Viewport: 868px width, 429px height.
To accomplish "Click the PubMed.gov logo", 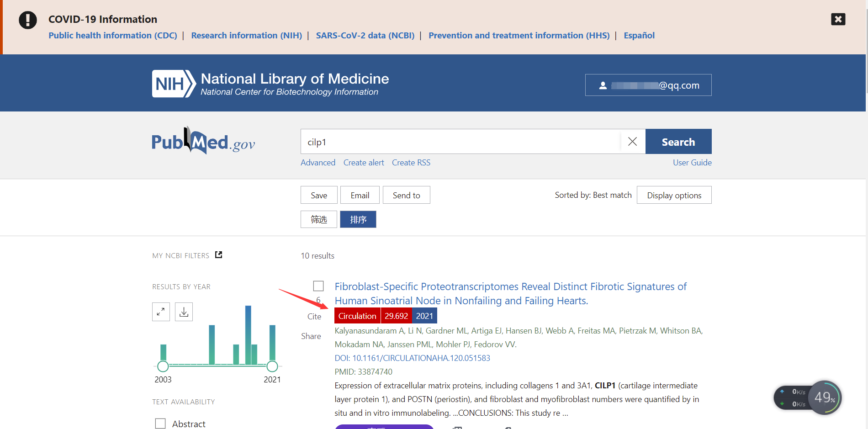I will 203,141.
